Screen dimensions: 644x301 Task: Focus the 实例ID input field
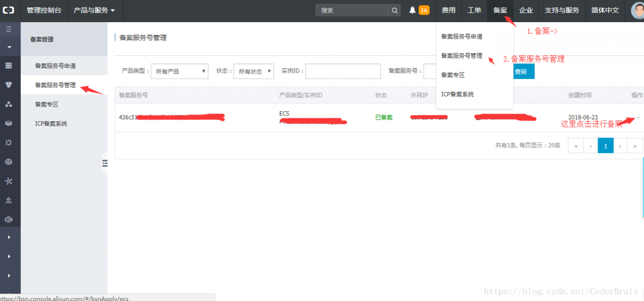coord(343,71)
